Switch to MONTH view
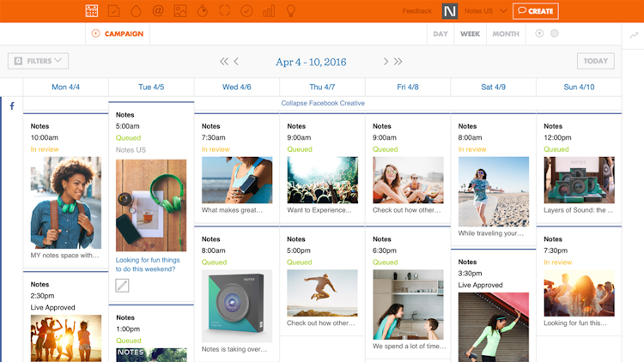The image size is (644, 362). 506,33
